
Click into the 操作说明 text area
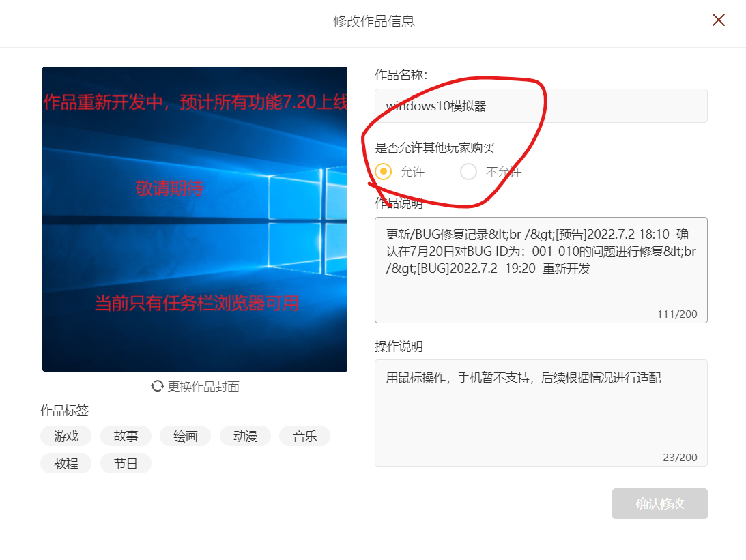541,413
